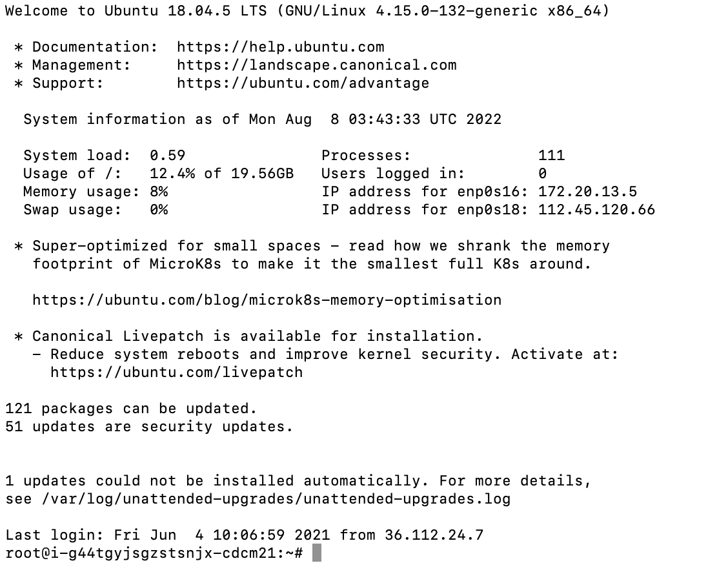Click the Welcome to Ubuntu 18.04.5 LTS header

click(x=307, y=11)
